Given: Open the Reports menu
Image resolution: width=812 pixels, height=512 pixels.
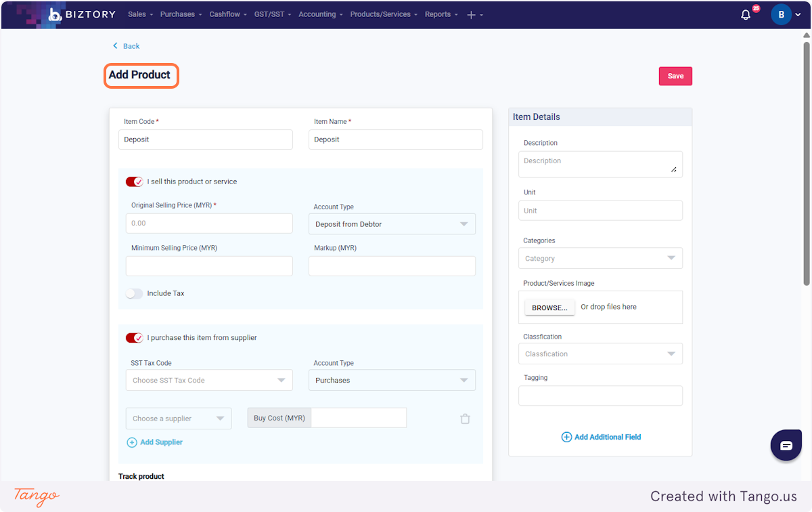Looking at the screenshot, I should pyautogui.click(x=441, y=14).
